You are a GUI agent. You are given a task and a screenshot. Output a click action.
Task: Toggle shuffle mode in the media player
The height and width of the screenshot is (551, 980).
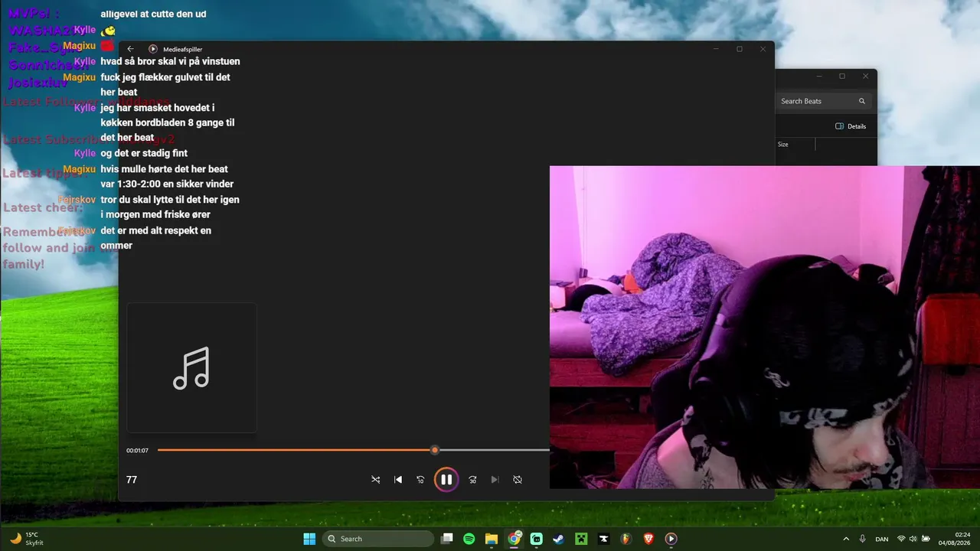(375, 480)
